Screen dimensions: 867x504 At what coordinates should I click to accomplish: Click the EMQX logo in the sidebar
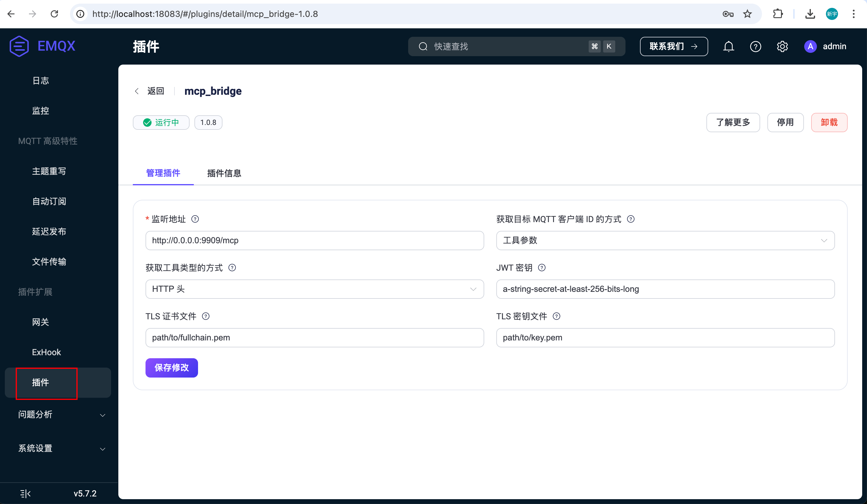42,46
